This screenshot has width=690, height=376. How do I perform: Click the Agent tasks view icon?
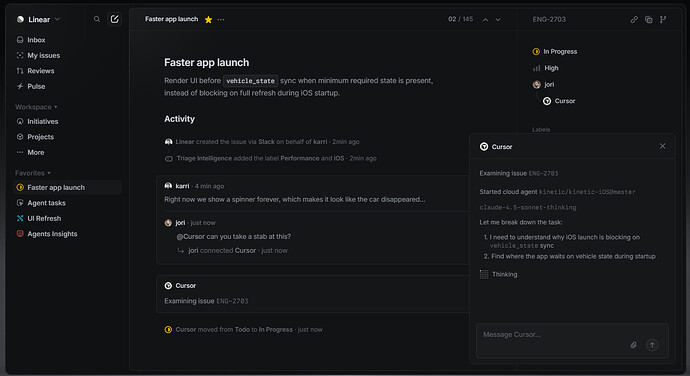click(20, 203)
